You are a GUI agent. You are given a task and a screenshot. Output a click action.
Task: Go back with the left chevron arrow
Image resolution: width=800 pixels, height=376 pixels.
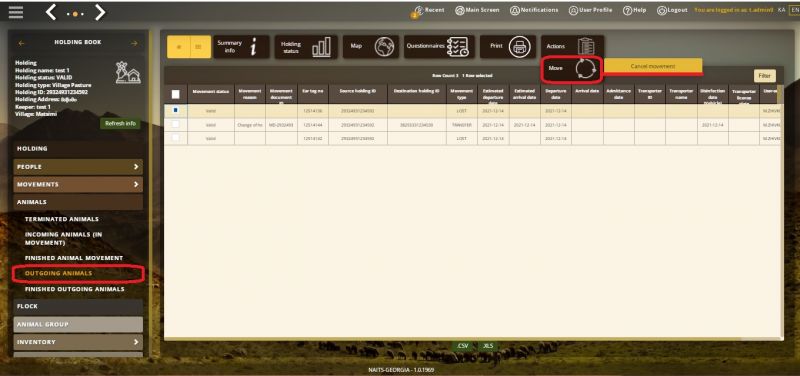[x=51, y=12]
